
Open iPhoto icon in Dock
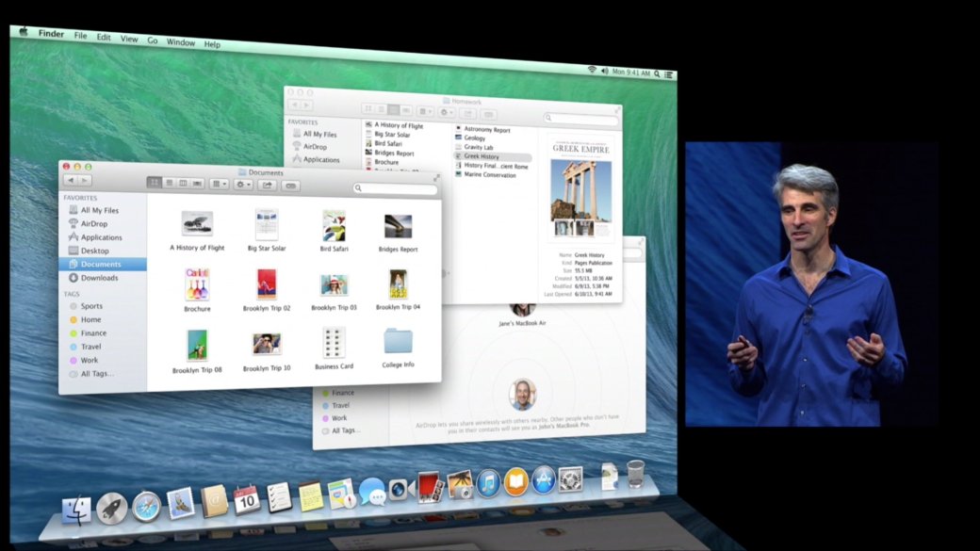pos(460,485)
